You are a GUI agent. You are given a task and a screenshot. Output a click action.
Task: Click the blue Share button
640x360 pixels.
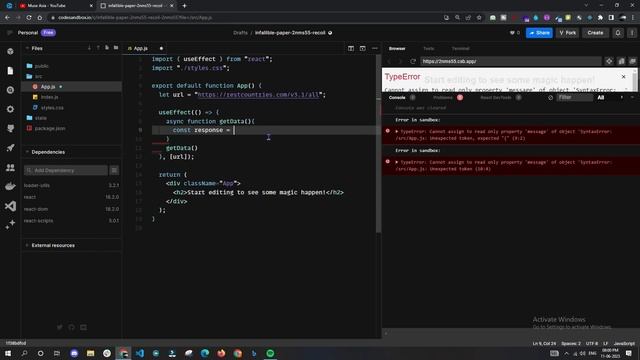click(x=539, y=33)
